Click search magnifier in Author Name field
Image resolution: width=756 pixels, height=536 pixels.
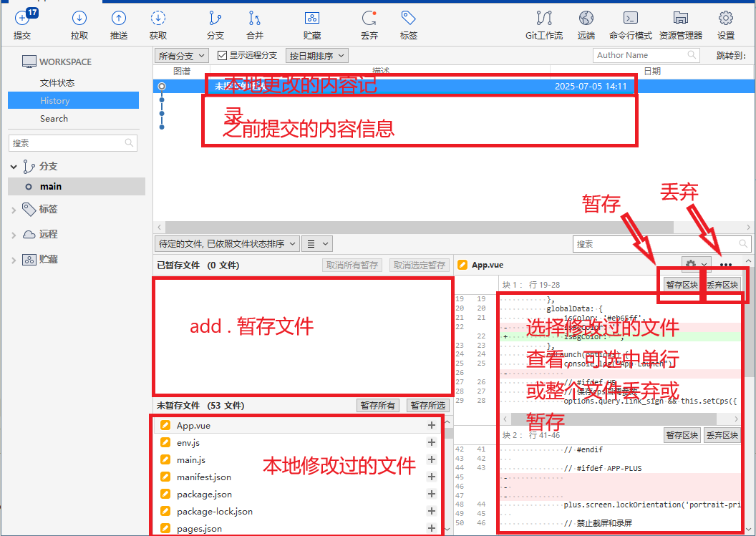coord(692,55)
